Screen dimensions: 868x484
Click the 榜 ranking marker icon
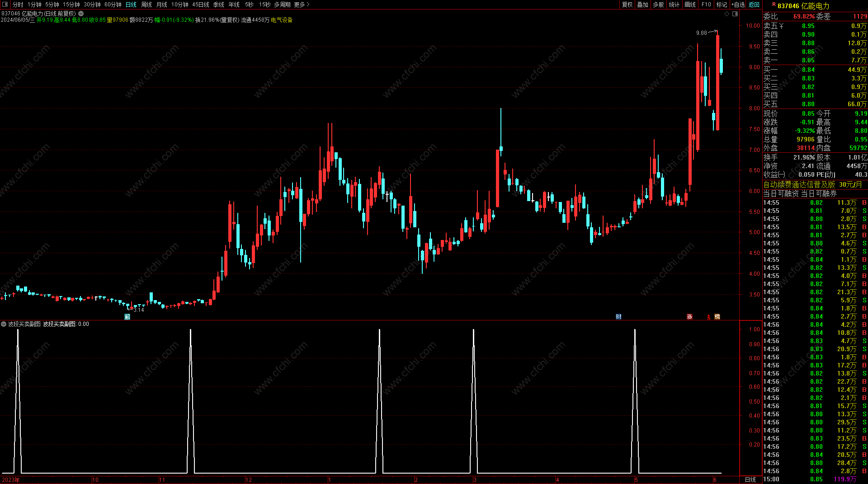[717, 317]
